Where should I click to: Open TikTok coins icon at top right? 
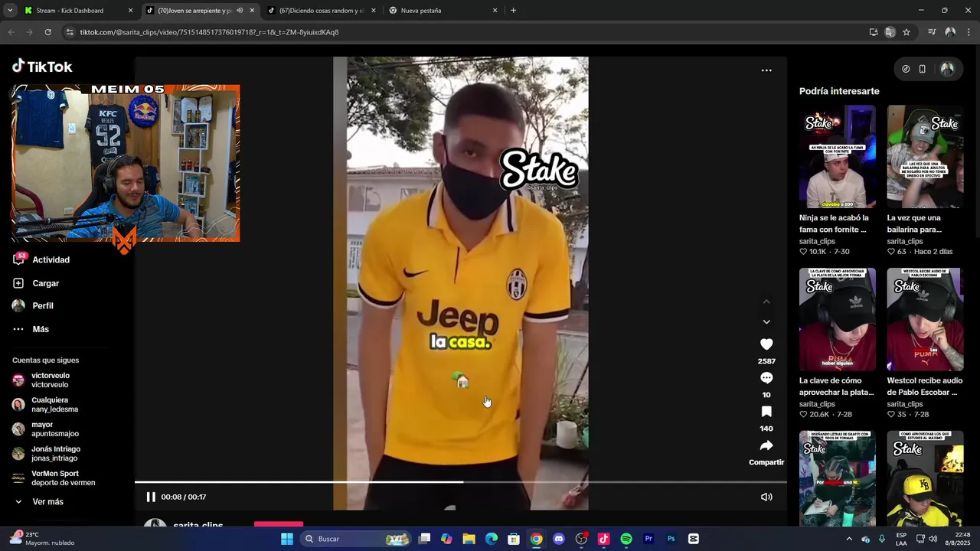(906, 69)
